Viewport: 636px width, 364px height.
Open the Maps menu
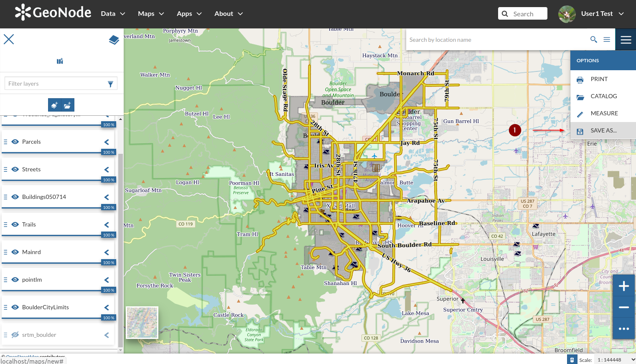151,14
